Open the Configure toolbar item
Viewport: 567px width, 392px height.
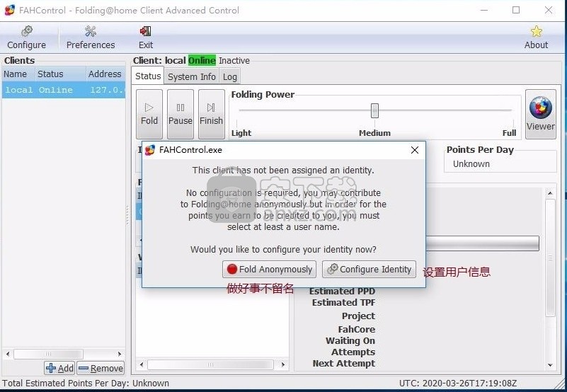[26, 38]
